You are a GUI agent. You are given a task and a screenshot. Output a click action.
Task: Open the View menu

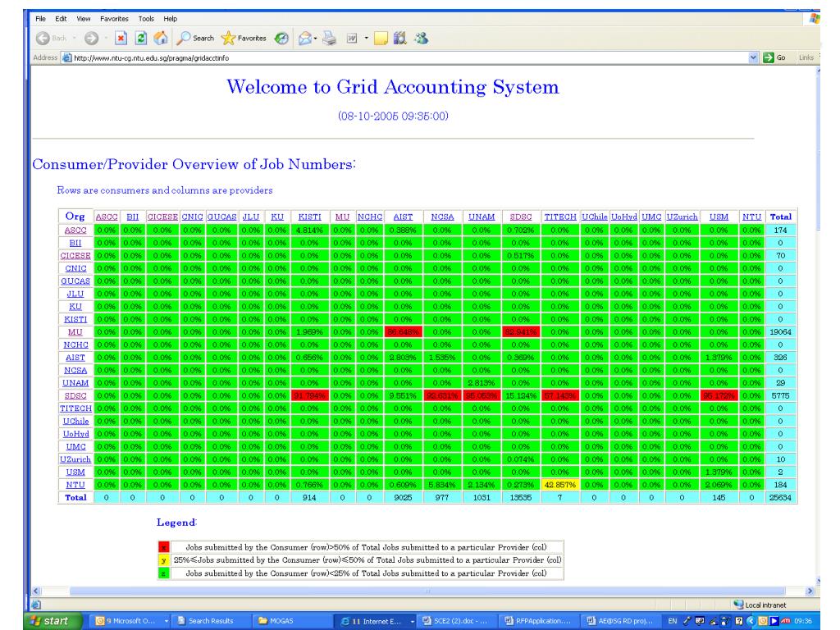pyautogui.click(x=83, y=19)
